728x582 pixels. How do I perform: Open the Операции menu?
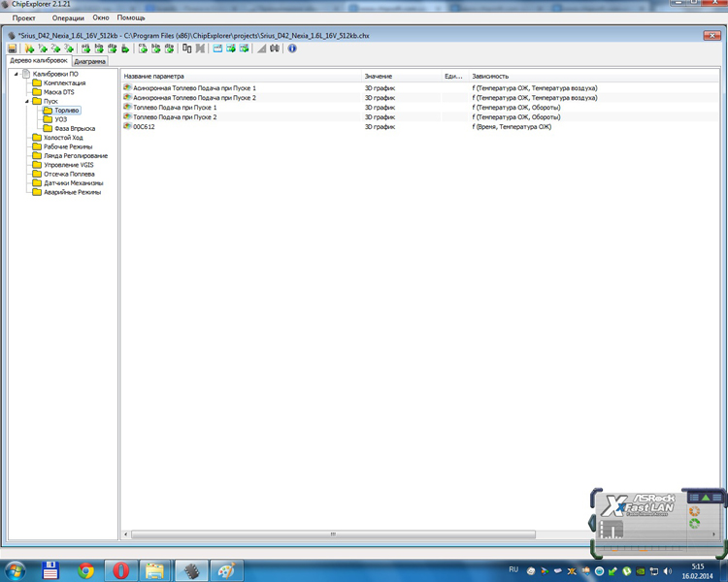67,17
